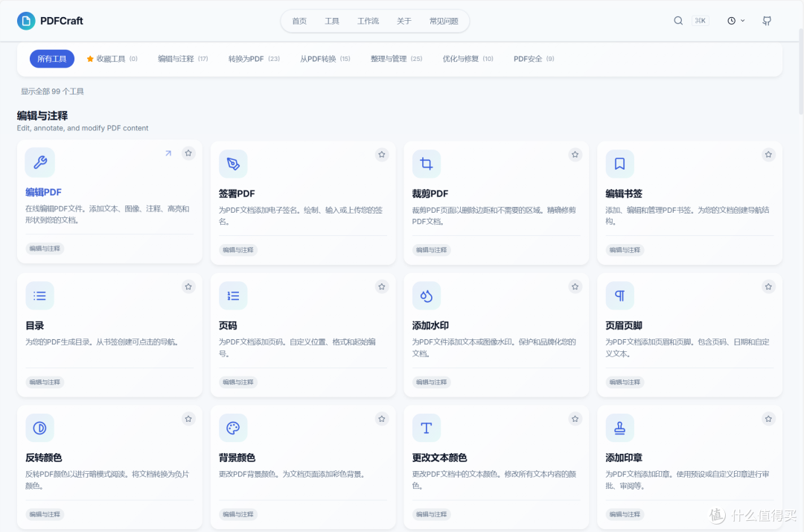804x532 pixels.
Task: Favorite the 更改文本颜色 tool with star
Action: click(575, 419)
